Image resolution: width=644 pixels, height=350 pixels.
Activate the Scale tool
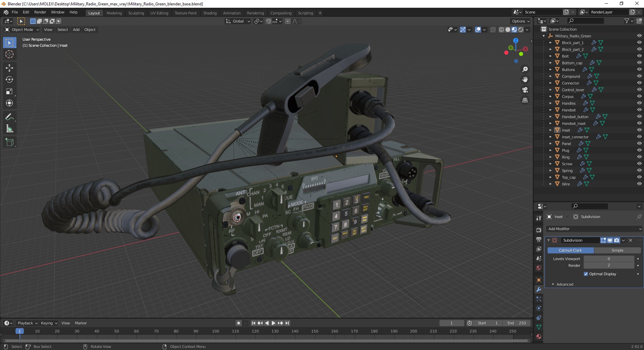[x=9, y=92]
